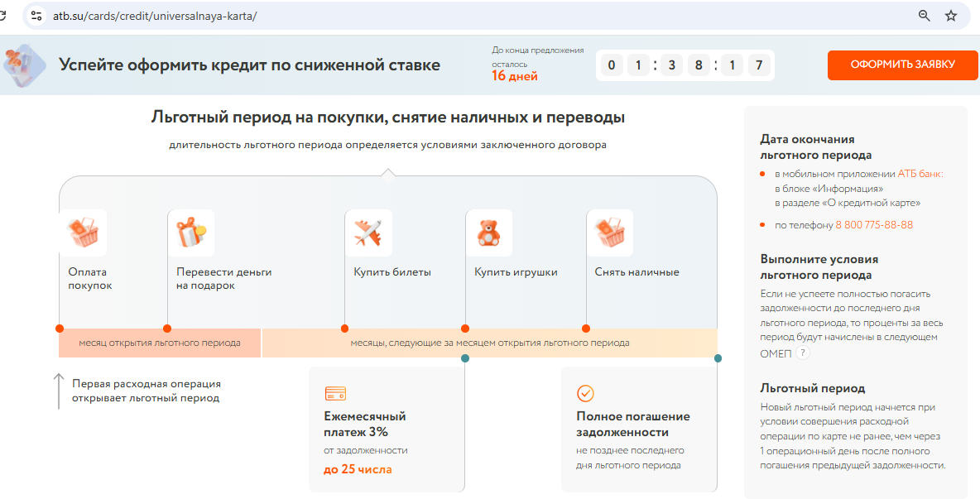The height and width of the screenshot is (499, 980).
Task: Click the up arrow beside "Первая расходная операция"
Action: 58,391
